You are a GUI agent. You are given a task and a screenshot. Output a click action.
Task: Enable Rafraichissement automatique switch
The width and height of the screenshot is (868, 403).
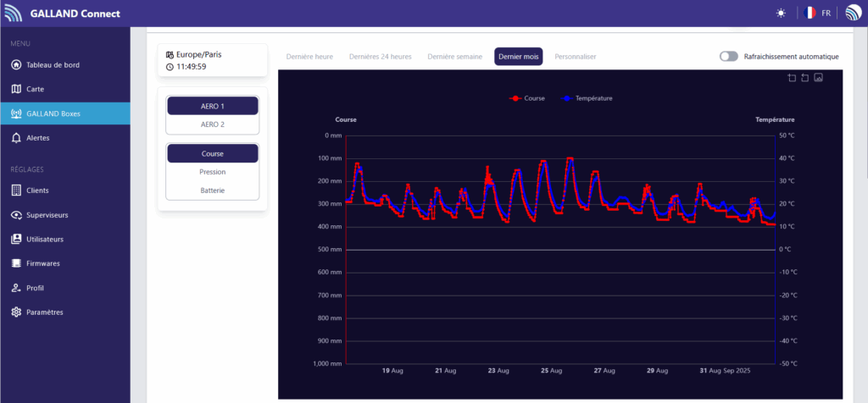(x=728, y=57)
